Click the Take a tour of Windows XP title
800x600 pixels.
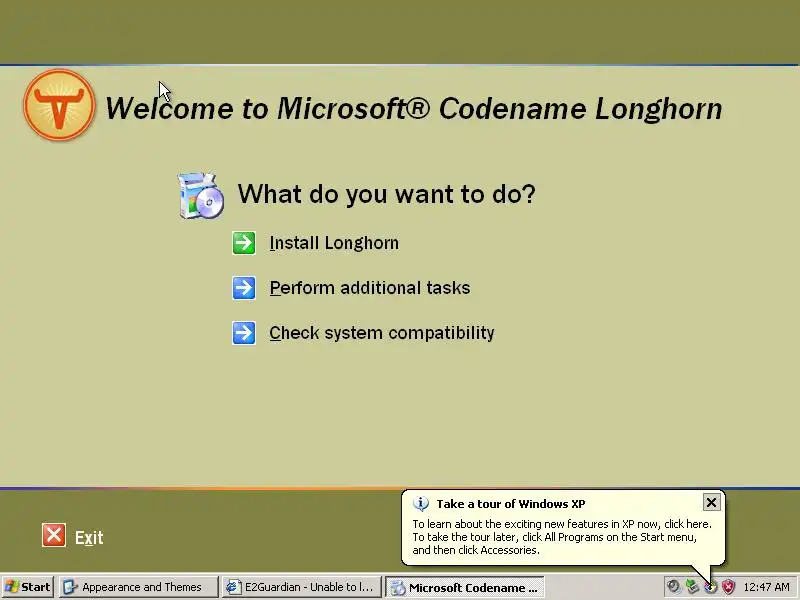[511, 504]
